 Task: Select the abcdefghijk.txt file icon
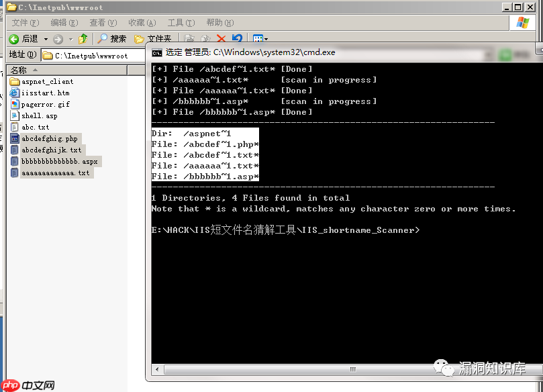(15, 150)
